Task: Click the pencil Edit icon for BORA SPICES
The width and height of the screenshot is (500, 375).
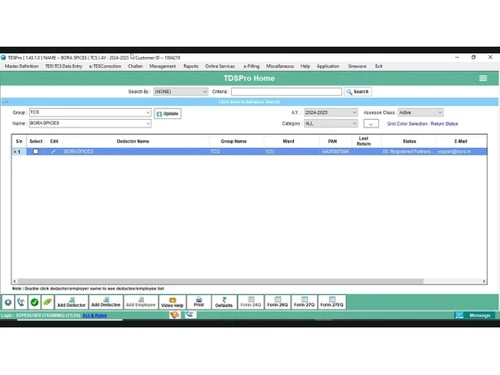Action: (x=53, y=152)
